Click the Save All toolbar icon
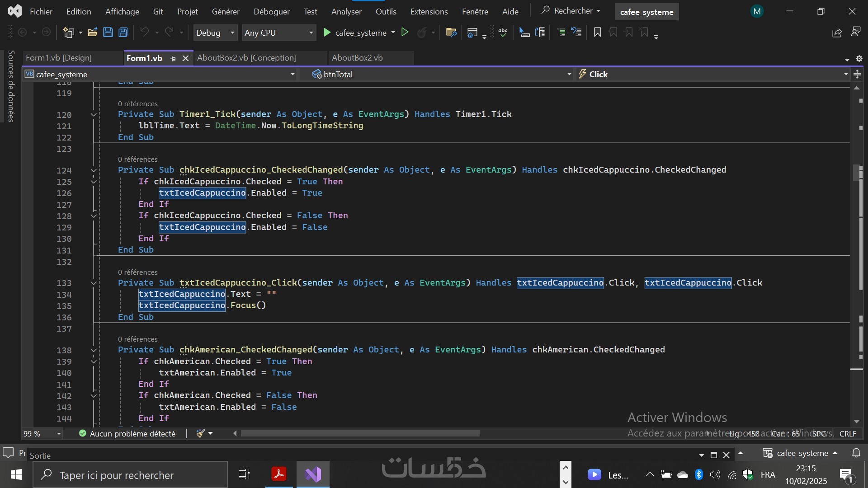Image resolution: width=868 pixels, height=488 pixels. 123,33
